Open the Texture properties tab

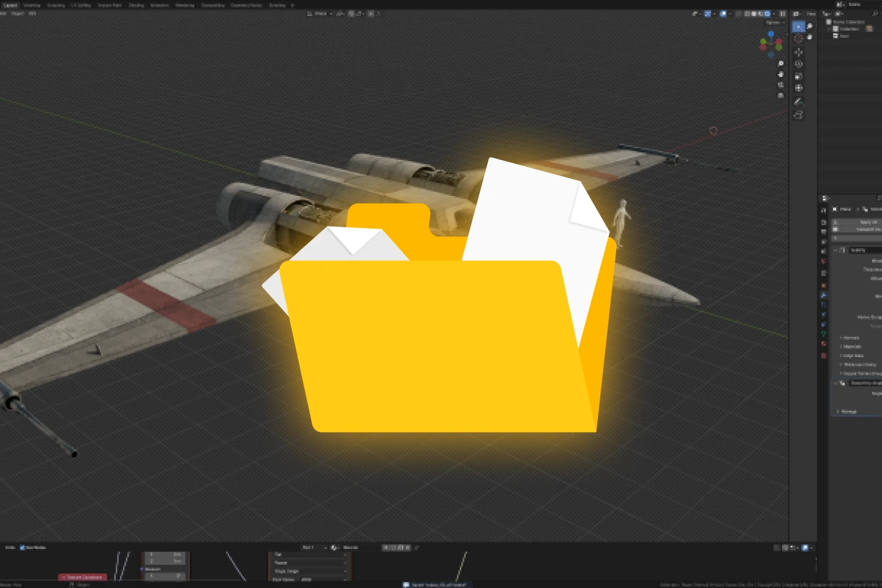[x=824, y=355]
